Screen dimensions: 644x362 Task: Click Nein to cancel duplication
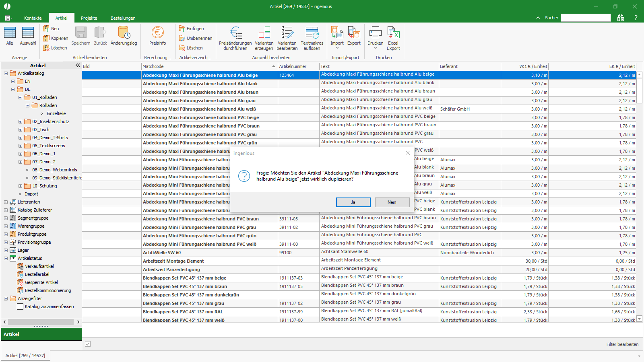(x=392, y=202)
